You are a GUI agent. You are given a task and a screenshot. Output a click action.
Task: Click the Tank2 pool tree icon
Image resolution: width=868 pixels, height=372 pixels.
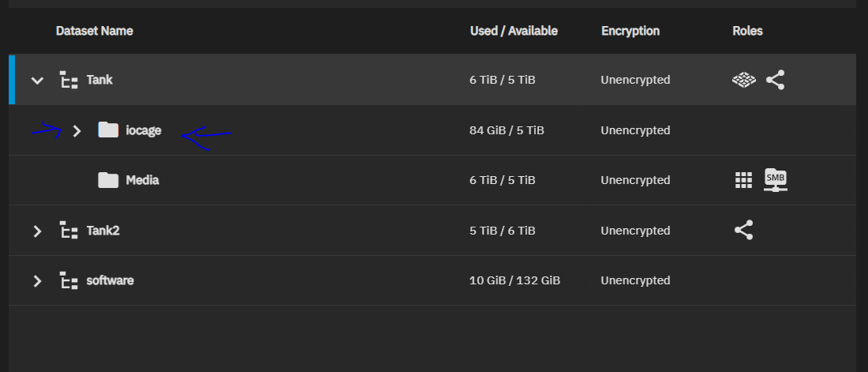click(x=69, y=231)
